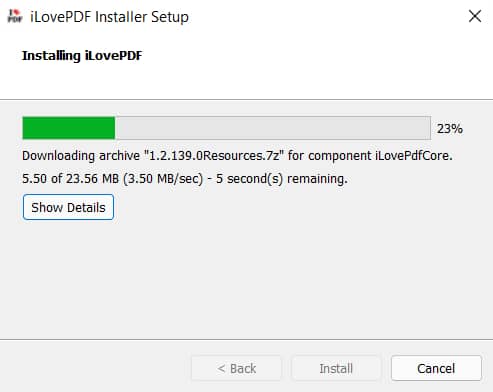The width and height of the screenshot is (493, 392).
Task: Click the '5 second(s) remaining' text
Action: [x=282, y=179]
